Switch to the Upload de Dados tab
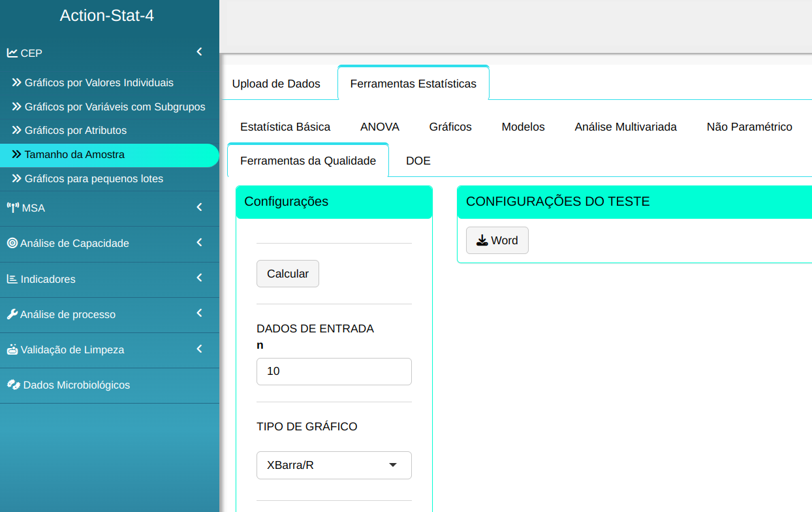Image resolution: width=812 pixels, height=512 pixels. click(276, 84)
